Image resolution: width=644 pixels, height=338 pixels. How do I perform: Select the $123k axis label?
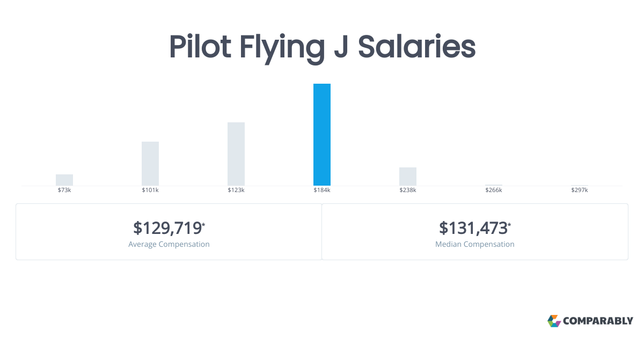(x=236, y=190)
